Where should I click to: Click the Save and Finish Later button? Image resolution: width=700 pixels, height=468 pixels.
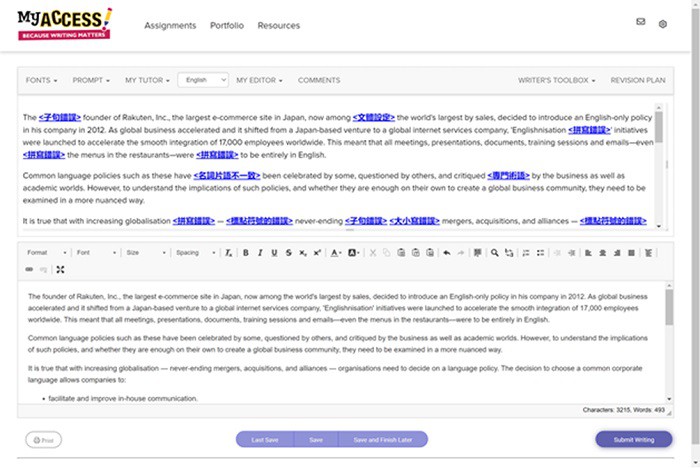[x=382, y=439]
